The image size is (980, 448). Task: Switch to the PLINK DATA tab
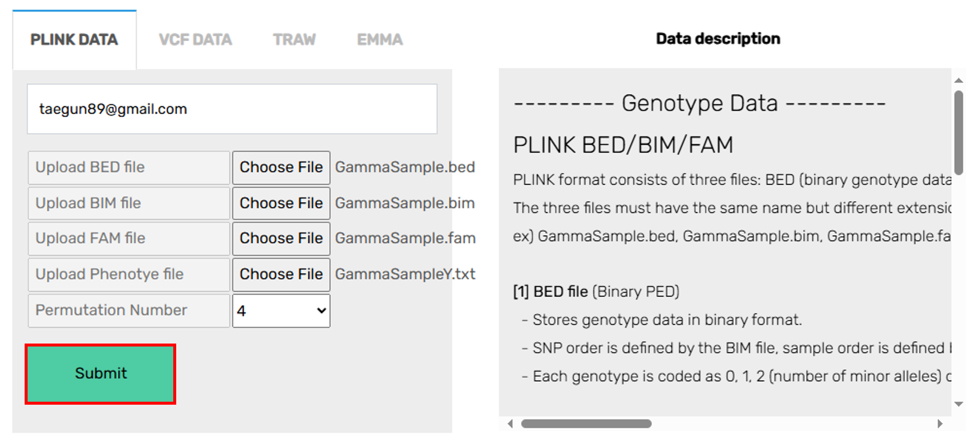(x=74, y=40)
